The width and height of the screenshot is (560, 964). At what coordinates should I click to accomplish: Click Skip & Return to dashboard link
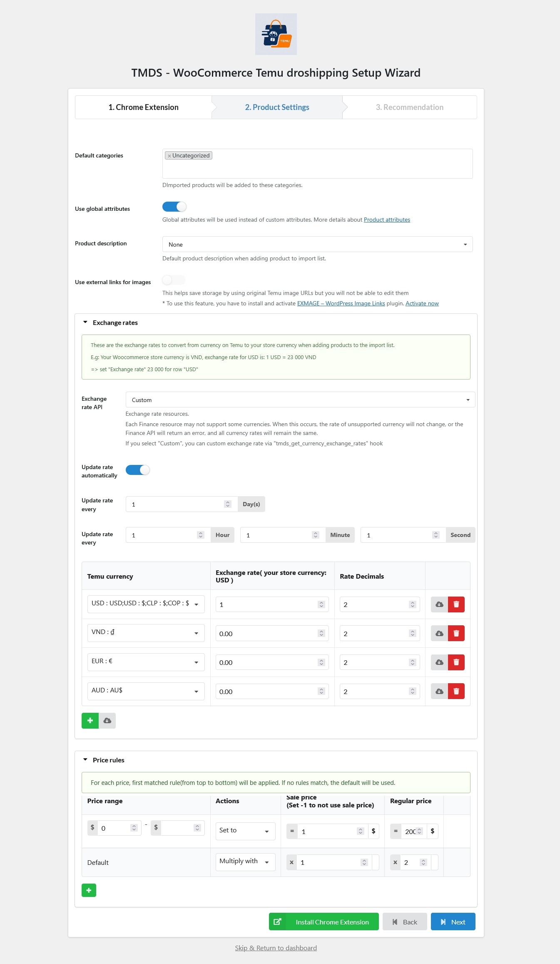[x=276, y=948]
